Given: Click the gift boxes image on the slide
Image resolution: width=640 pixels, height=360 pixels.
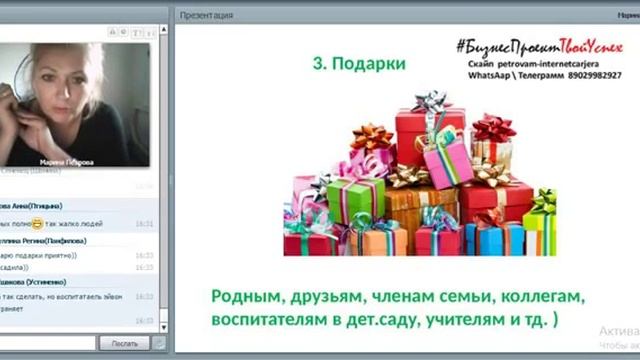Looking at the screenshot, I should point(420,173).
